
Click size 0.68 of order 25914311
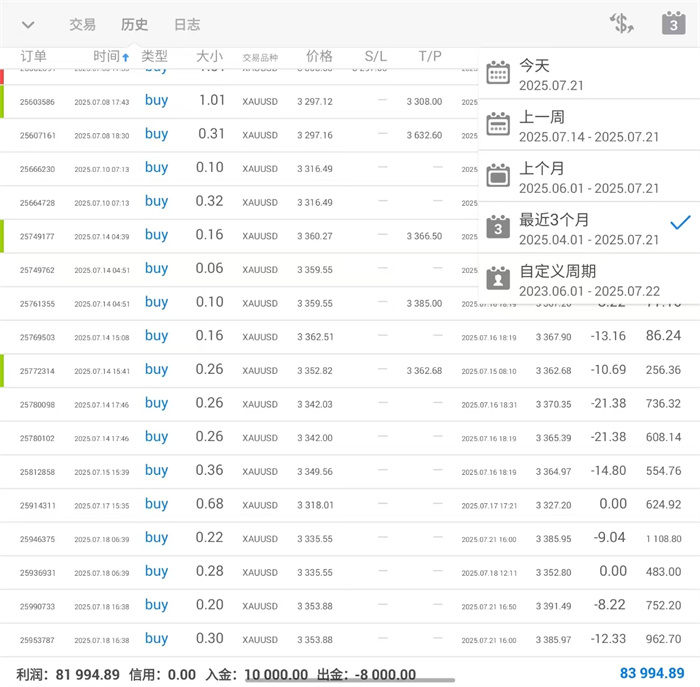pos(209,504)
